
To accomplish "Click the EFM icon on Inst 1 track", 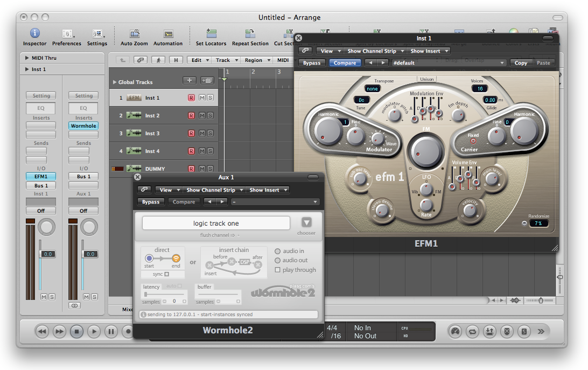I will click(x=134, y=97).
